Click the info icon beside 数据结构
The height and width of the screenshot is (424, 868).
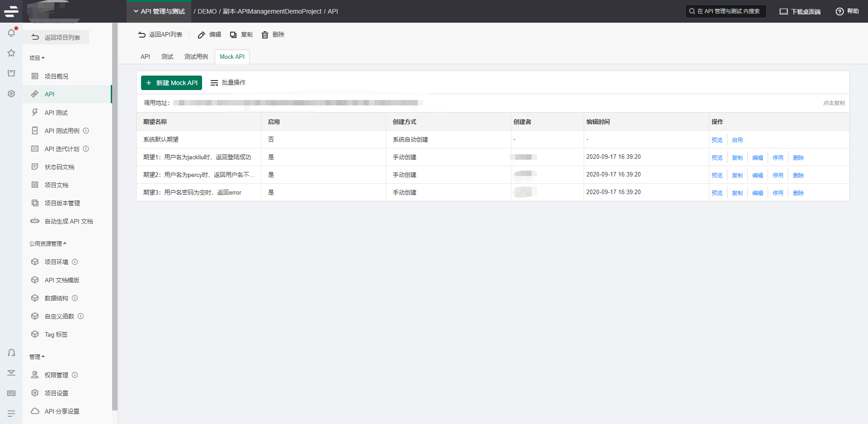pyautogui.click(x=75, y=298)
